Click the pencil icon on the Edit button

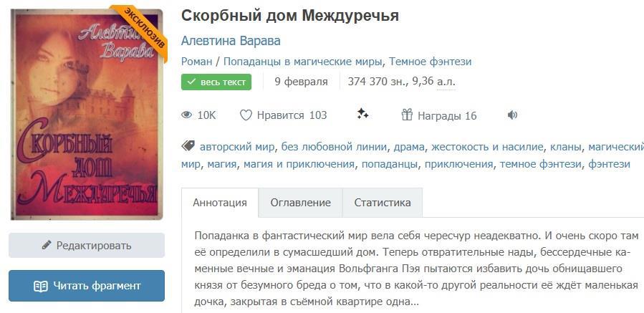coord(47,245)
